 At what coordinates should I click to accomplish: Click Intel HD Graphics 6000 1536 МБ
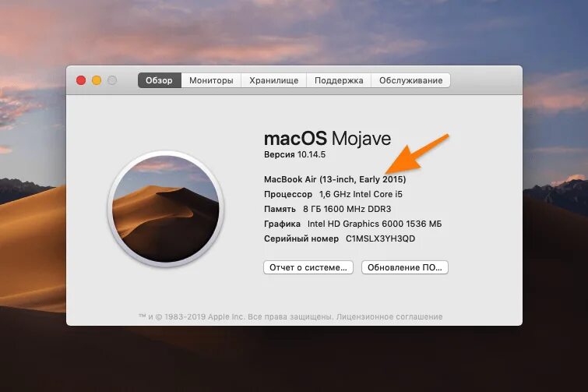pyautogui.click(x=375, y=224)
